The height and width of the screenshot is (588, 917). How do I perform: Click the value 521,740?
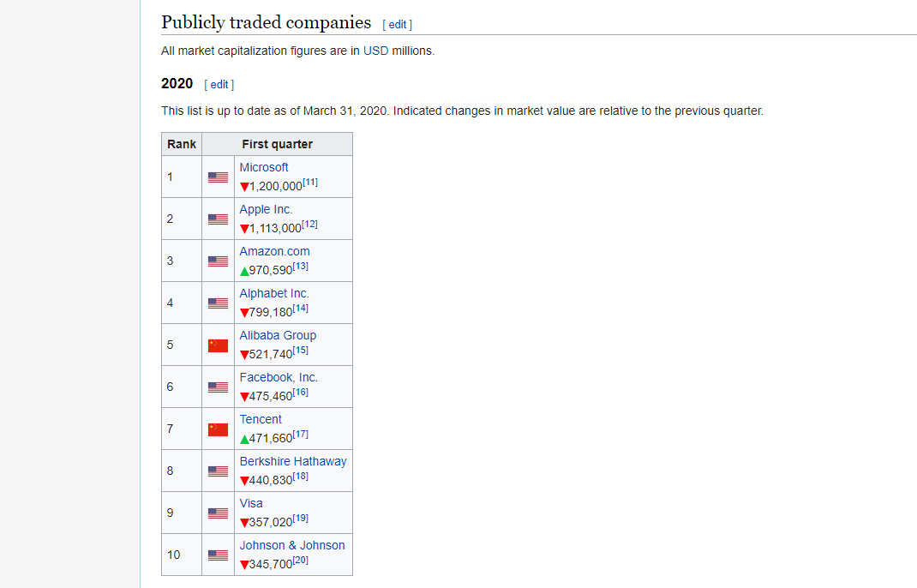tap(271, 355)
